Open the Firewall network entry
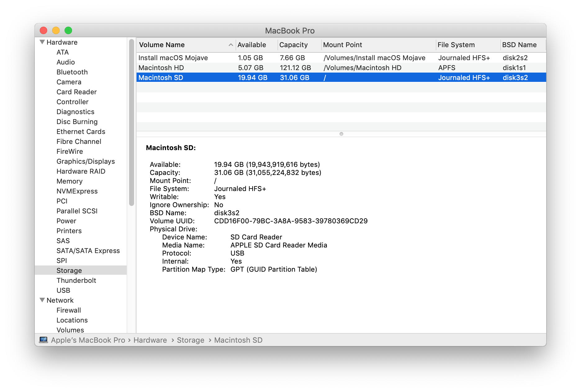Screen dimensions: 581x392 click(x=69, y=310)
